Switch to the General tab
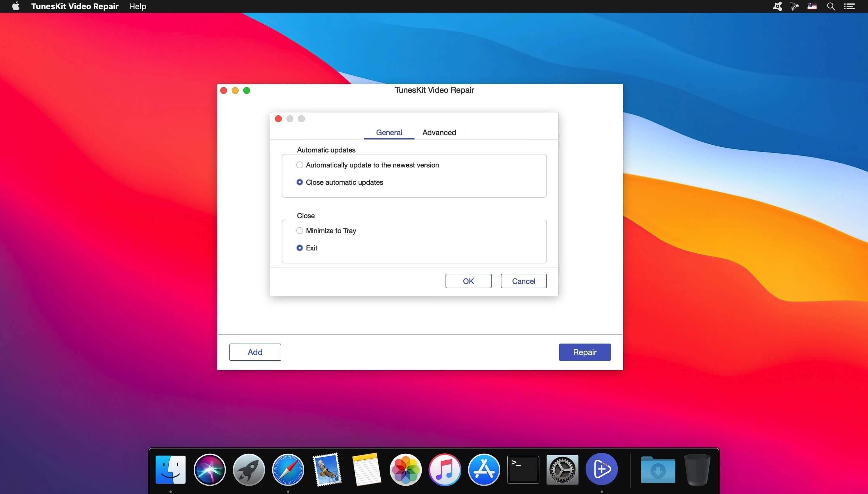This screenshot has width=868, height=494. [x=389, y=132]
